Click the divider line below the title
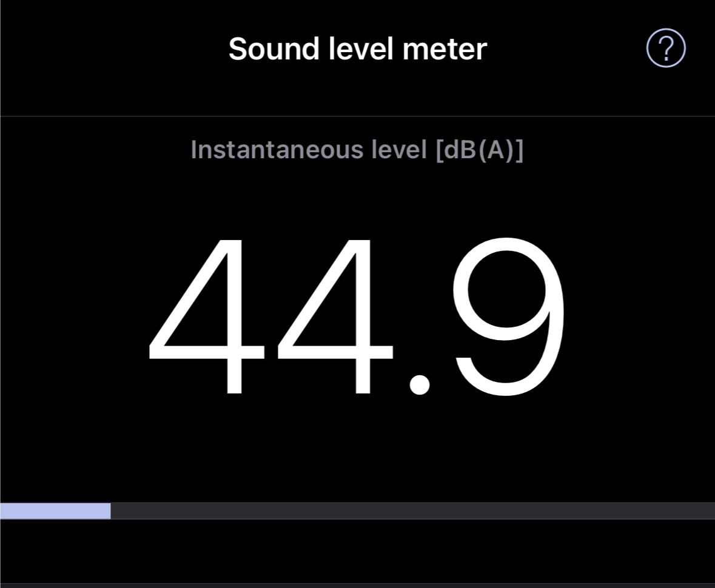Viewport: 715px width, 588px height. pyautogui.click(x=357, y=116)
